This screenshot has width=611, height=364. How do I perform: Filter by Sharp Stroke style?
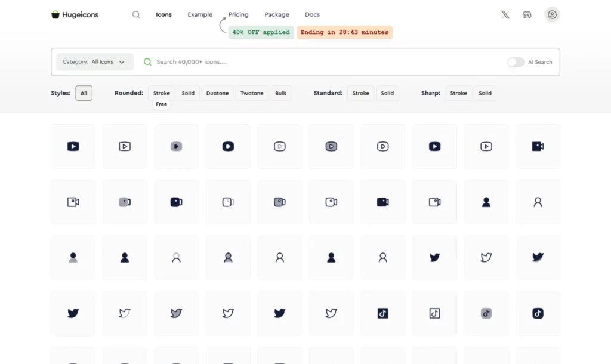point(458,93)
